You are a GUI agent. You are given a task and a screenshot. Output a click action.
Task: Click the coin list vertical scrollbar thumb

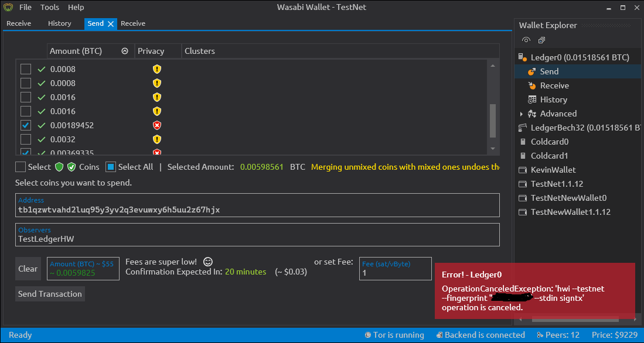coord(493,121)
